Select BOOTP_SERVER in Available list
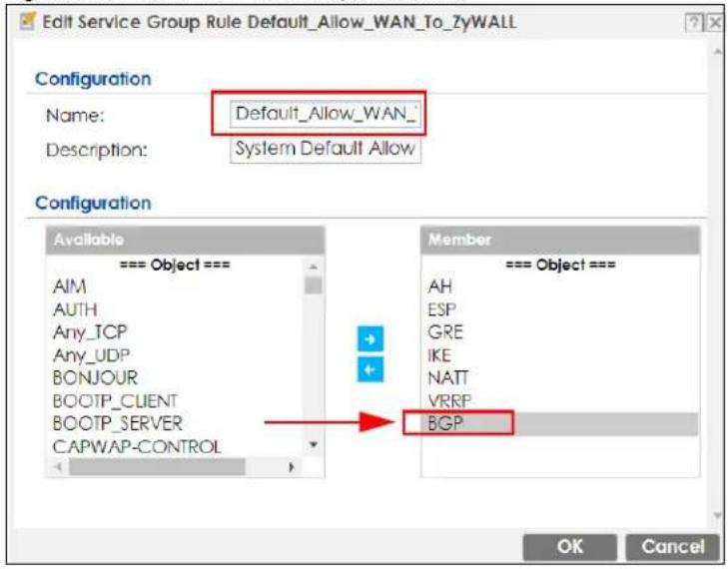 coord(118,423)
